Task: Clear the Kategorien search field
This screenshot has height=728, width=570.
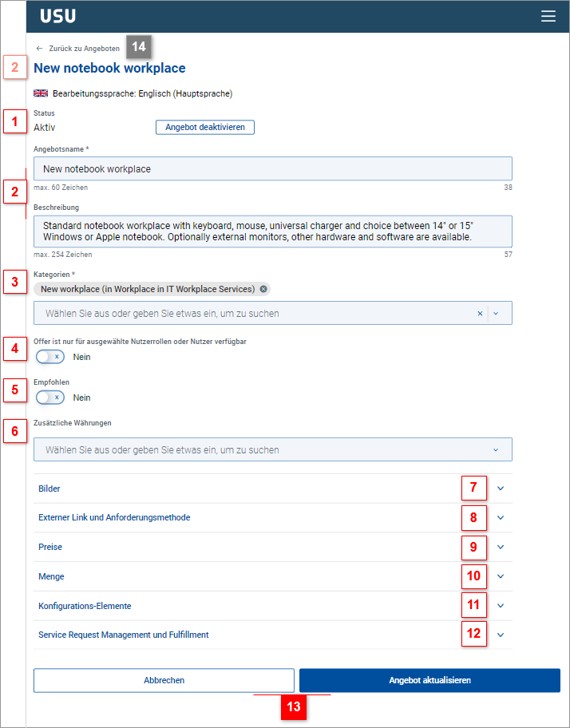Action: pos(480,314)
